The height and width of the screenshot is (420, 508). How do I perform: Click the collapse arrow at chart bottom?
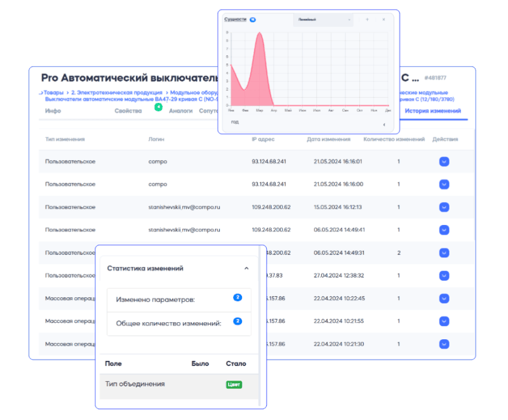click(384, 125)
